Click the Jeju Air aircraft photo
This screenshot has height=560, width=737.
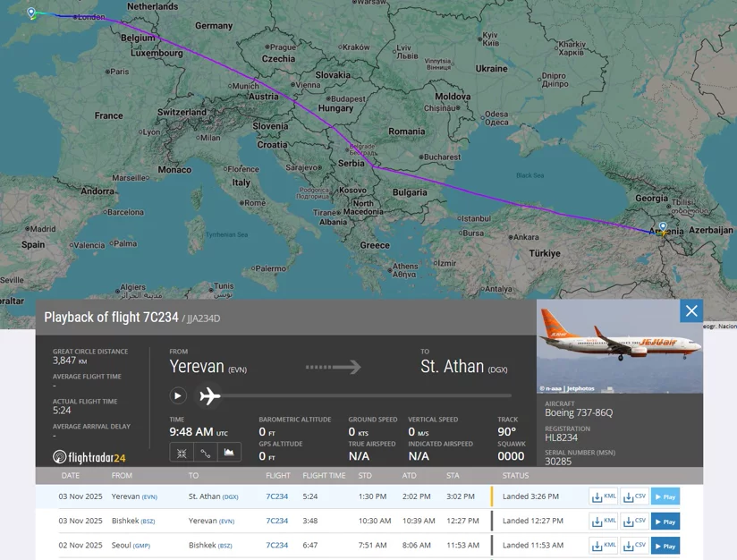620,346
